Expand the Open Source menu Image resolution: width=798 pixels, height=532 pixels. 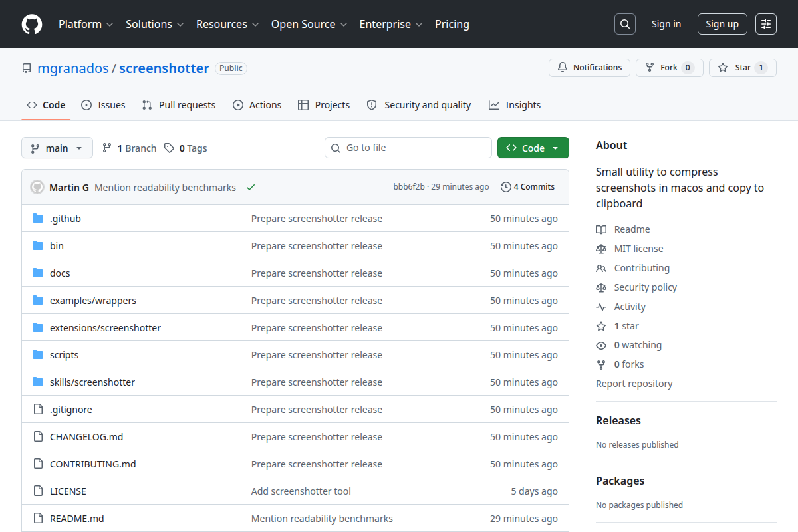[x=309, y=24]
